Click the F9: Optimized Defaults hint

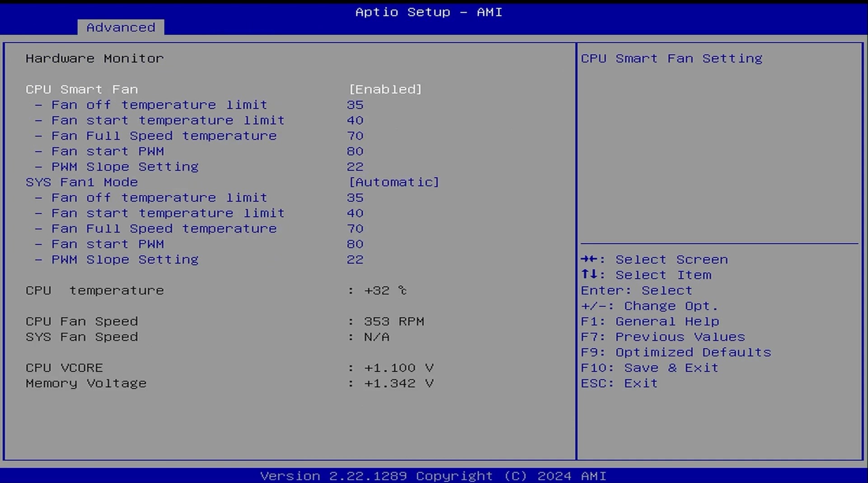[676, 352]
